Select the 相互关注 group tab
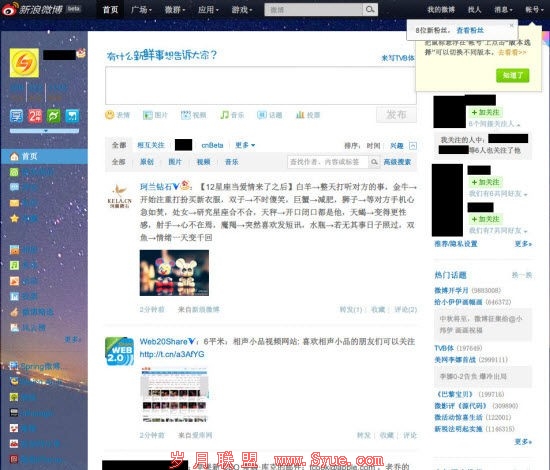The image size is (550, 470). tap(150, 145)
